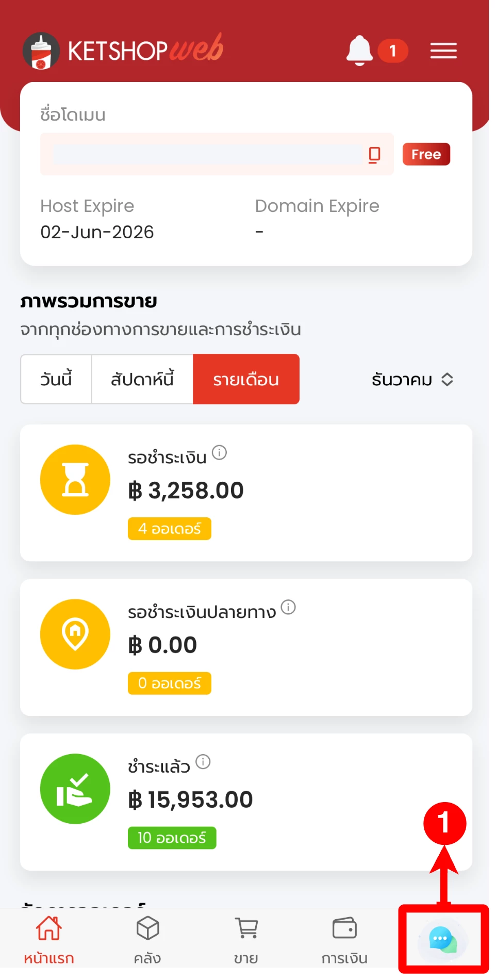The height and width of the screenshot is (980, 496).
Task: Switch to the sales cart tab
Action: [x=246, y=940]
